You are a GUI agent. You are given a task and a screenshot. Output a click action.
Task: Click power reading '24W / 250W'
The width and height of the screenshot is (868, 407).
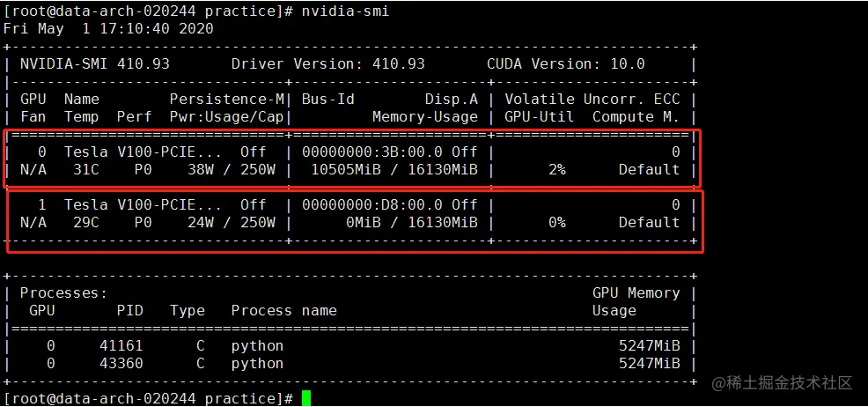[231, 223]
